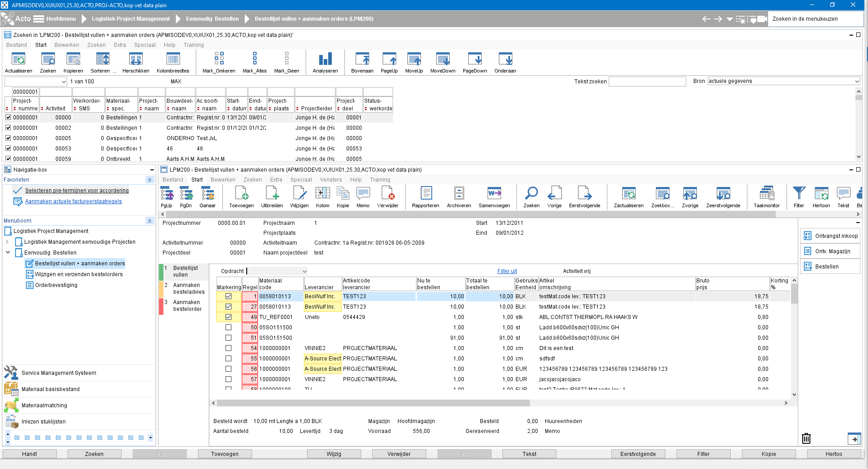Click the Tekst zoeken input field
This screenshot has height=469, width=868.
pos(647,82)
